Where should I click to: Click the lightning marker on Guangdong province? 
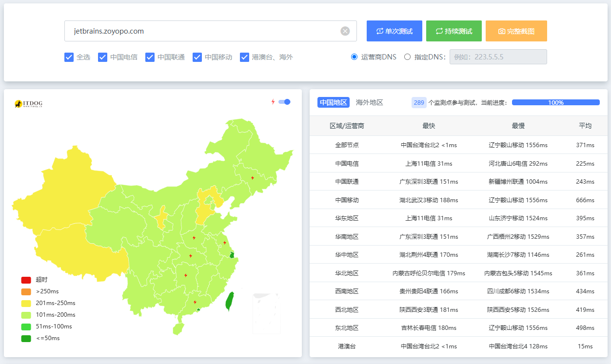pos(195,302)
